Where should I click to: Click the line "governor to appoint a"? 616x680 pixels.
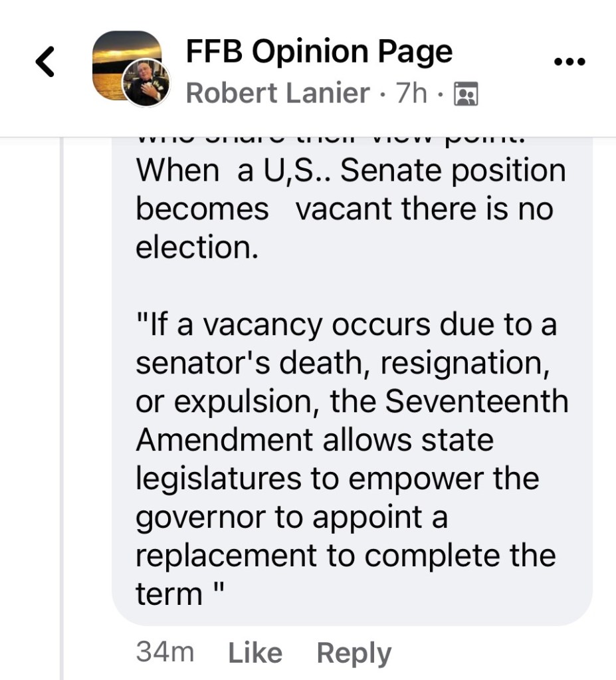point(291,517)
